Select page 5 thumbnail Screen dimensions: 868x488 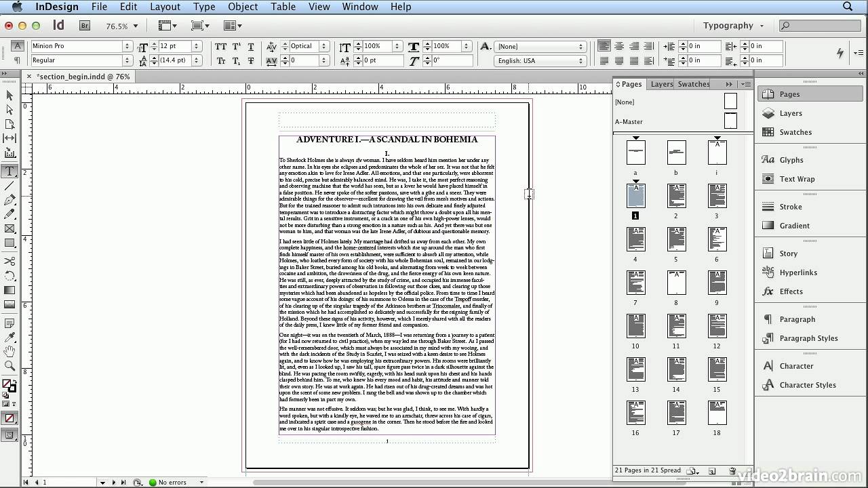pos(676,239)
